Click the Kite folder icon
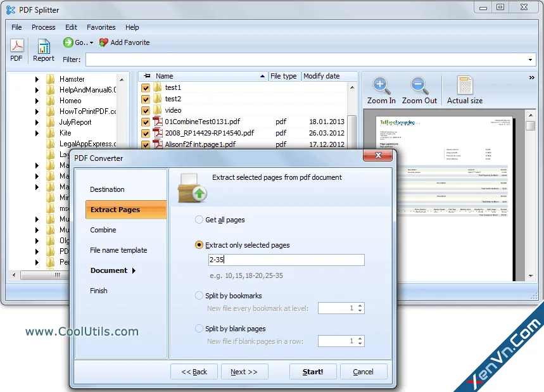The image size is (544, 392). point(51,133)
